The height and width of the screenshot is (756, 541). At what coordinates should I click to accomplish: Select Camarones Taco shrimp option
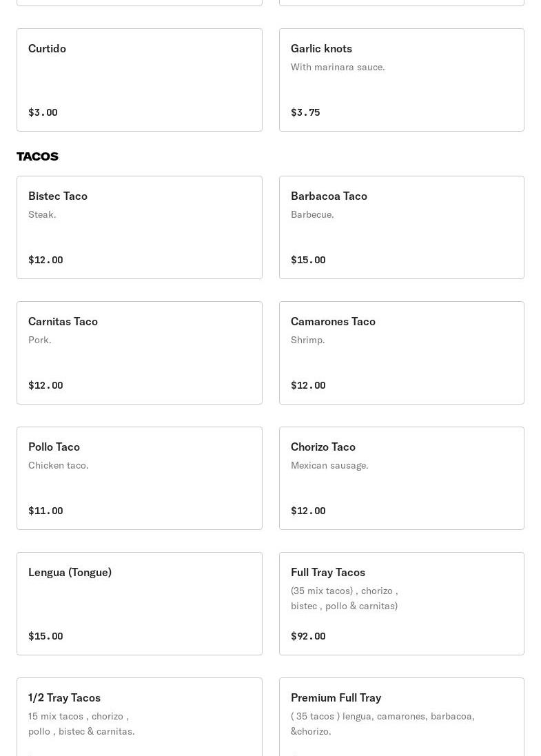(x=401, y=353)
